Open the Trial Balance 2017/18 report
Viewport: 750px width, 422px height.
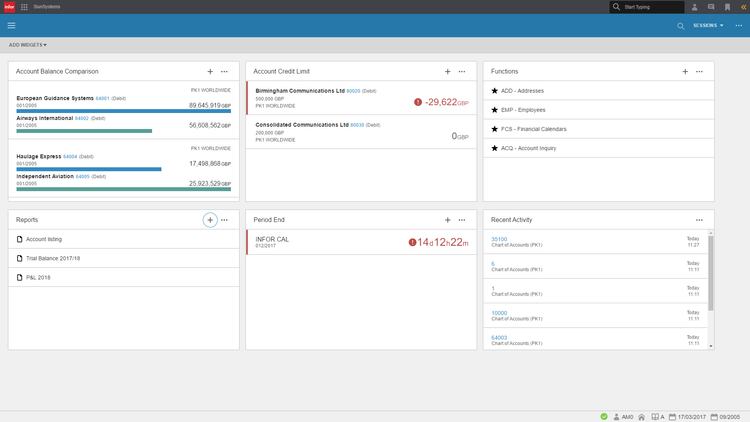(x=53, y=258)
